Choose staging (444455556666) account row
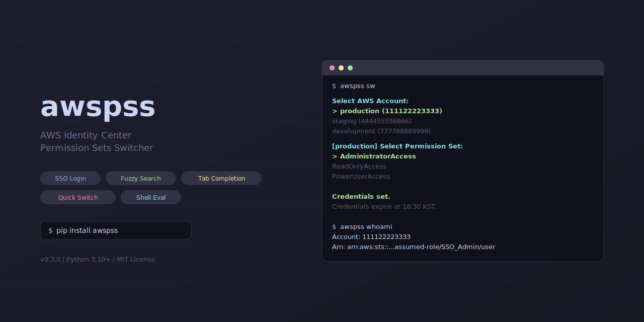Image resolution: width=644 pixels, height=322 pixels. [372, 121]
